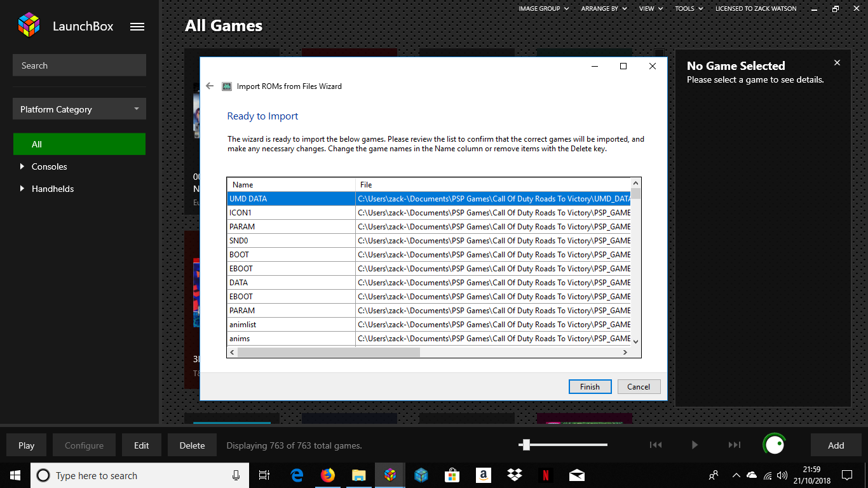The height and width of the screenshot is (488, 868).
Task: Click Licensed to Zack Watson
Action: tap(756, 9)
